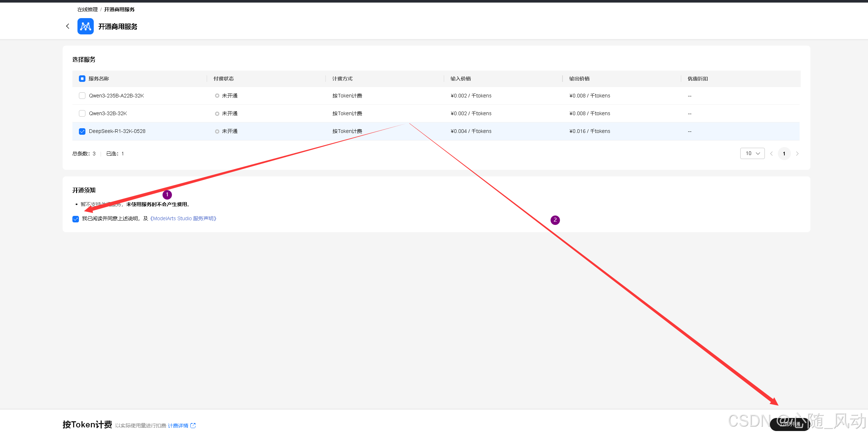Click 在线推理 breadcrumb item
Screen dimensions: 868x435
(x=87, y=9)
